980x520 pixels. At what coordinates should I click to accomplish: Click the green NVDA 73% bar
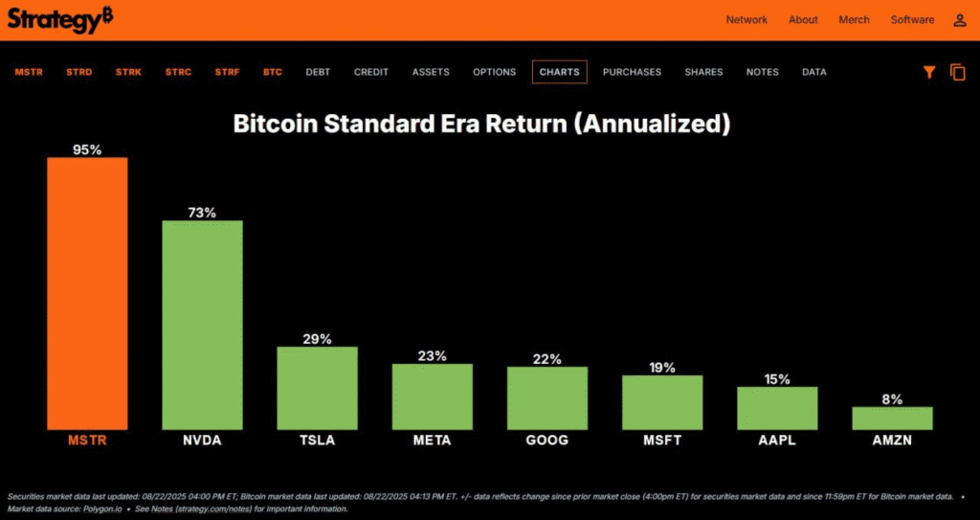pos(203,325)
